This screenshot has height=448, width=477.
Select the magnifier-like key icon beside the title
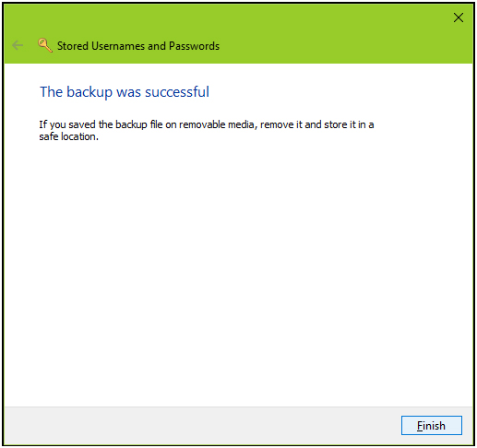pyautogui.click(x=45, y=45)
